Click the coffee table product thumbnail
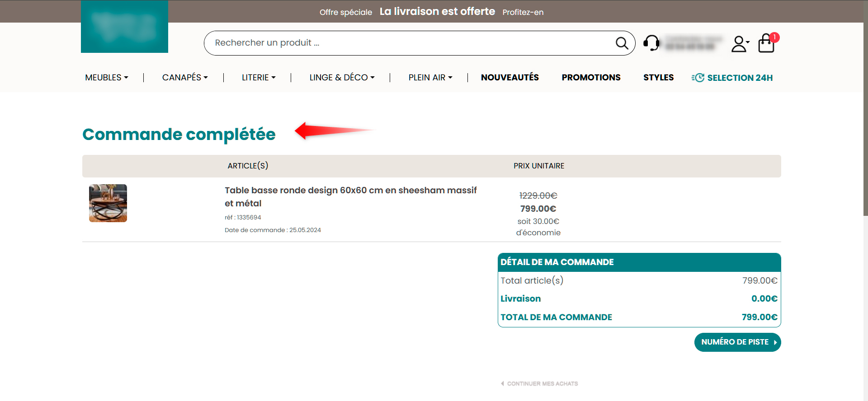The image size is (868, 401). [x=108, y=203]
